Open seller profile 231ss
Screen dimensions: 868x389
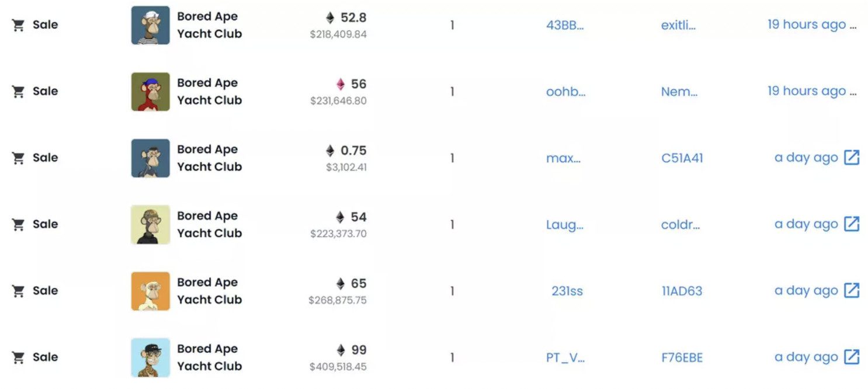(567, 291)
